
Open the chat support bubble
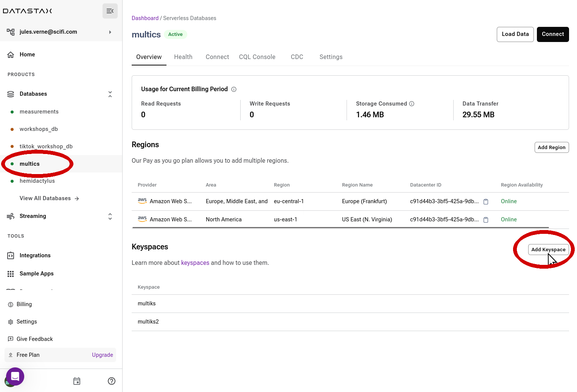tap(15, 376)
